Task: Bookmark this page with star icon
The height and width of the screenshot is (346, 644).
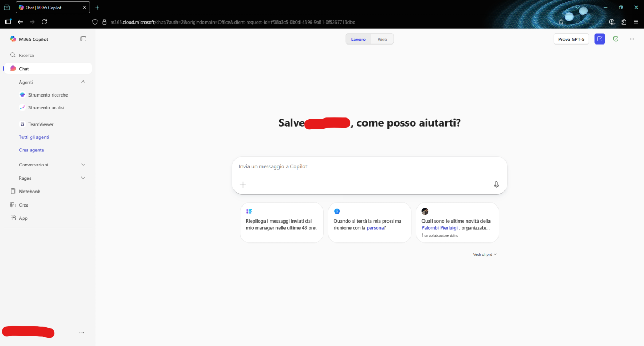Action: tap(561, 22)
